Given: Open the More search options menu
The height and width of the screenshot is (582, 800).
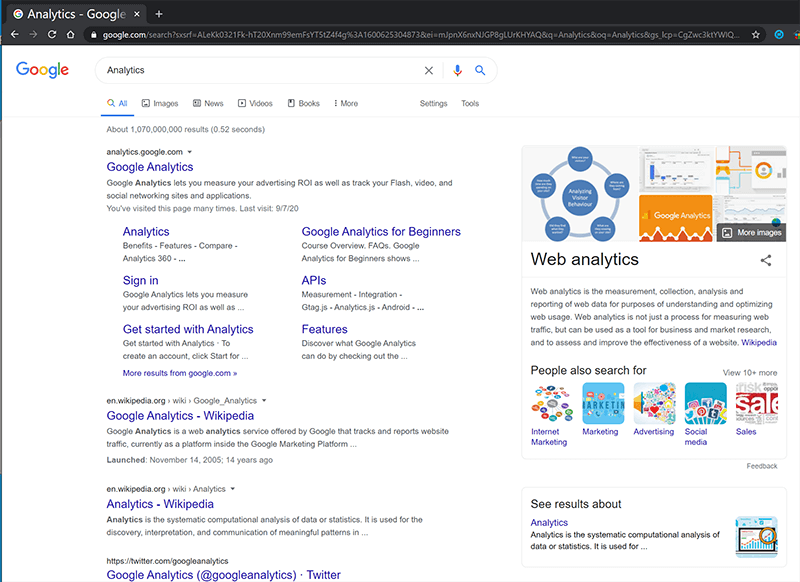Looking at the screenshot, I should [345, 104].
